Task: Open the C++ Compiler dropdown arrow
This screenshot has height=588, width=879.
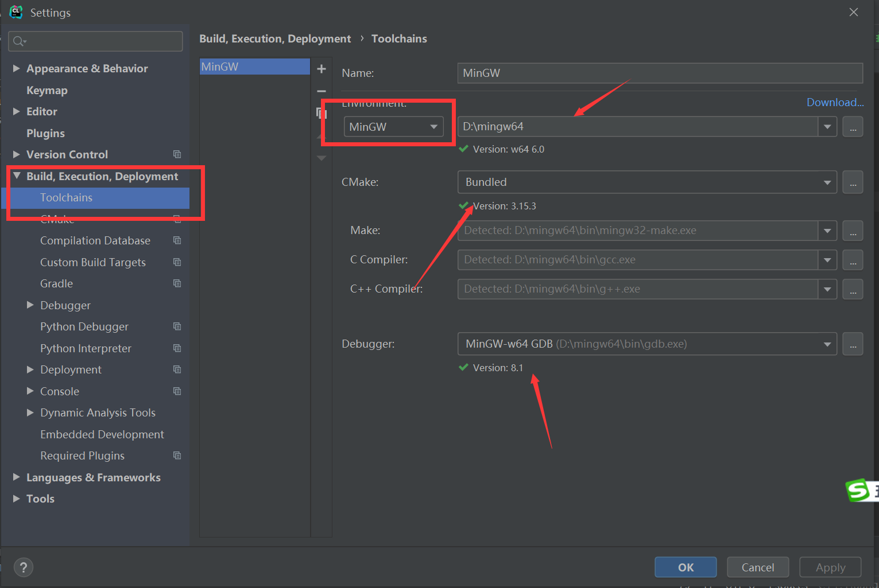Action: pyautogui.click(x=827, y=289)
